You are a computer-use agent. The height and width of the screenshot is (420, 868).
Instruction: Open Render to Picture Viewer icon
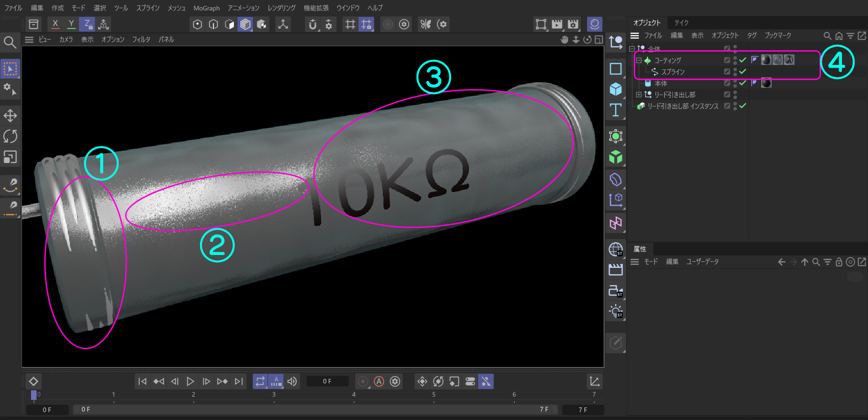coord(557,24)
